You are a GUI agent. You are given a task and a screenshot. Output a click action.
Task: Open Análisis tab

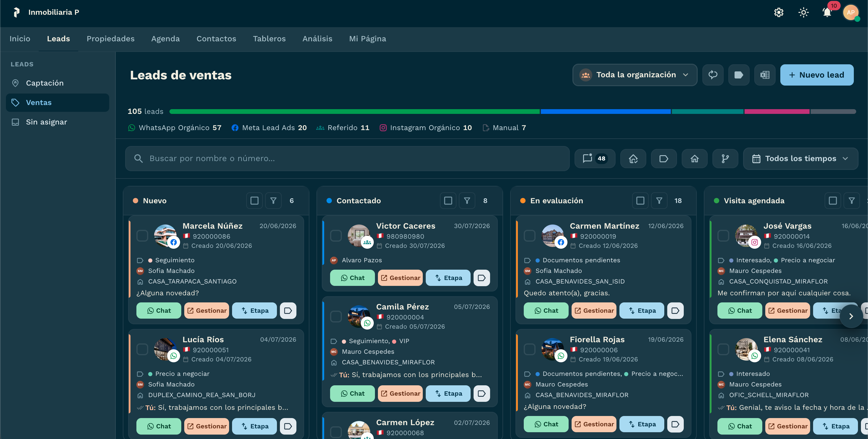[x=317, y=39]
